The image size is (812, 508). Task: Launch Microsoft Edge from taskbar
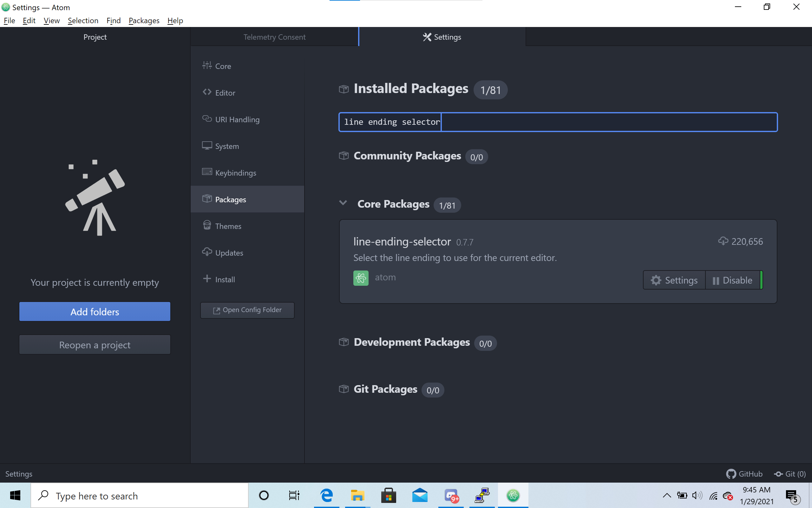point(326,495)
